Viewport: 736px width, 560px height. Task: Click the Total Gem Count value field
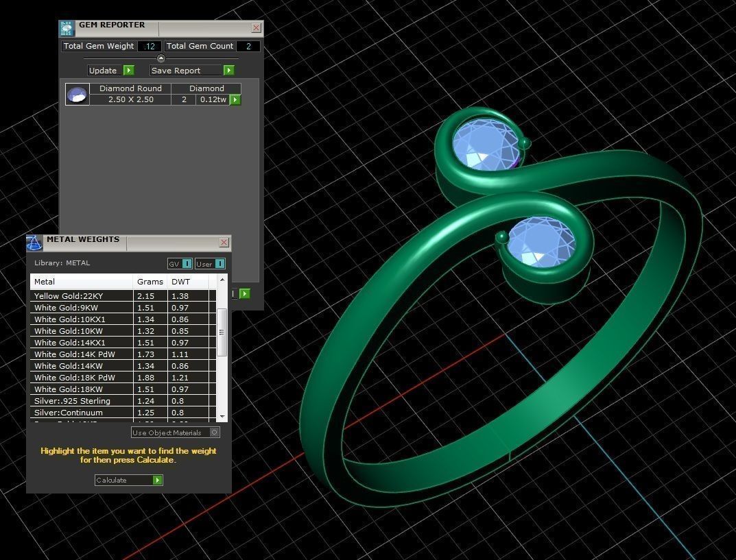pyautogui.click(x=248, y=46)
